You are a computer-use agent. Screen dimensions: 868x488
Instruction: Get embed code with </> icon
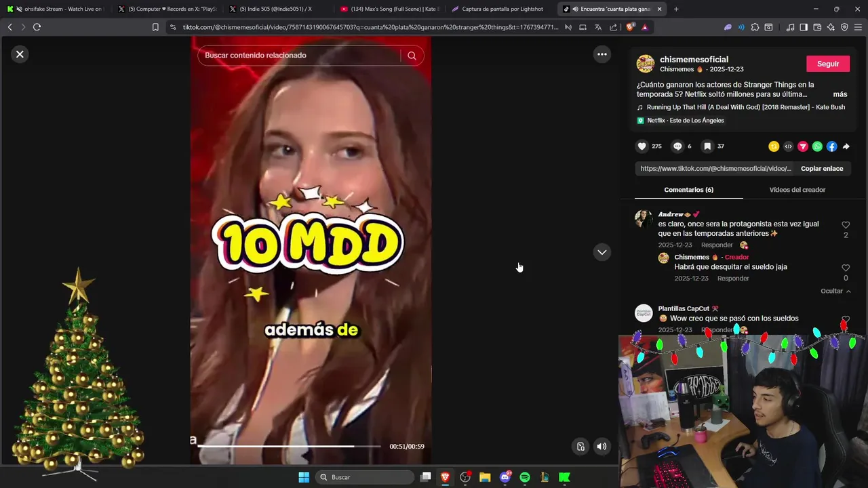point(788,146)
